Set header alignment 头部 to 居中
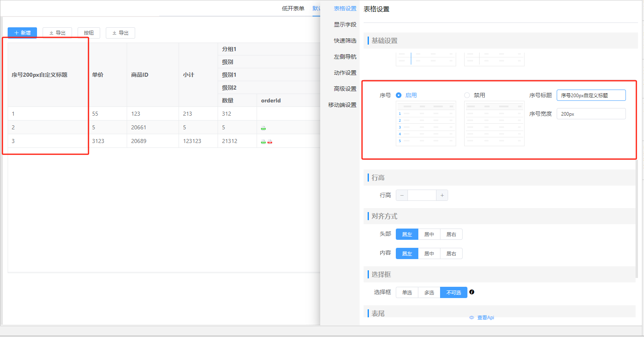Viewport: 644px width, 337px height. pos(429,234)
